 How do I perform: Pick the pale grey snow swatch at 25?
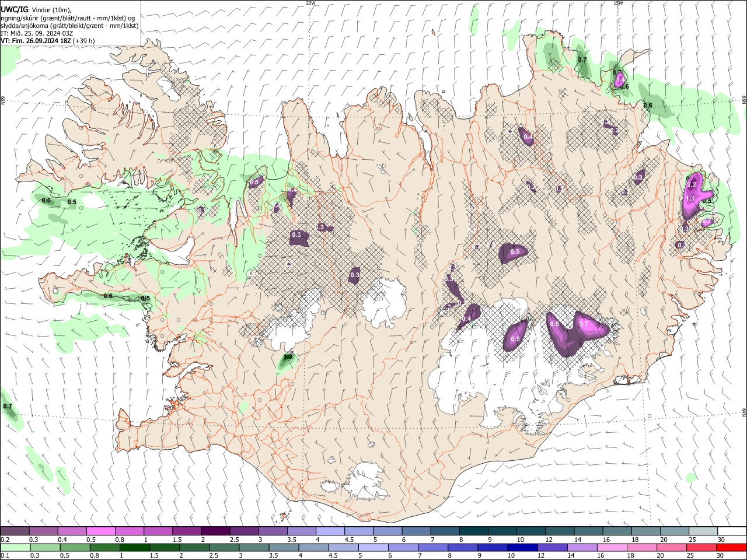click(x=702, y=531)
